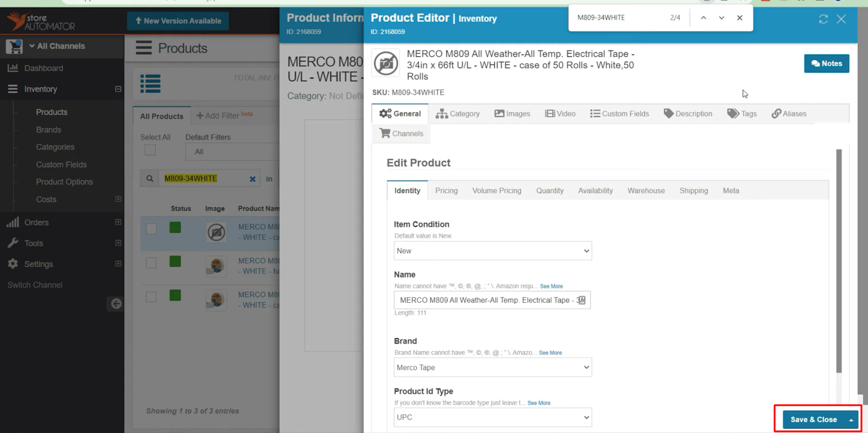Open the Images tab
This screenshot has width=868, height=433.
coord(512,113)
